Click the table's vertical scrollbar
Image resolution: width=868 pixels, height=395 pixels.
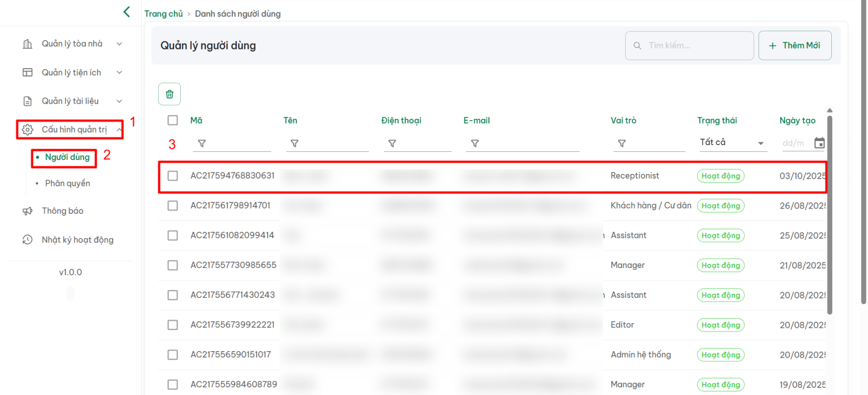pos(830,217)
